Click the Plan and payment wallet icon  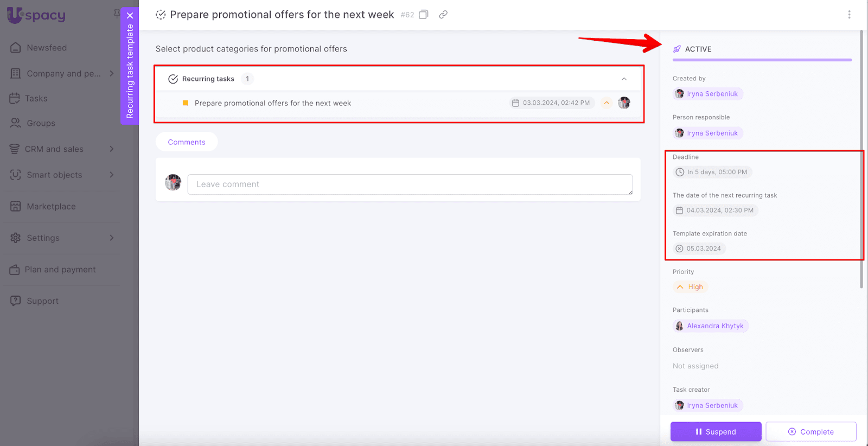[15, 270]
